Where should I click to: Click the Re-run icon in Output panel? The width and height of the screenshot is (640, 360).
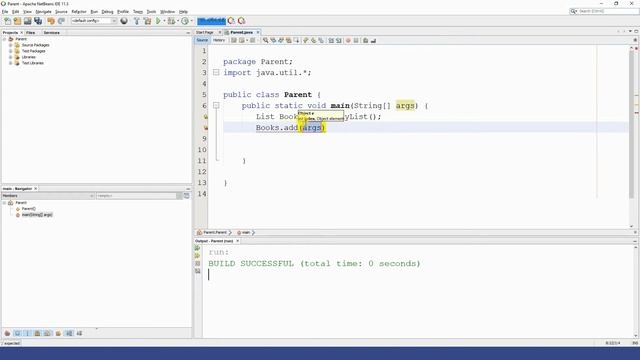click(198, 248)
